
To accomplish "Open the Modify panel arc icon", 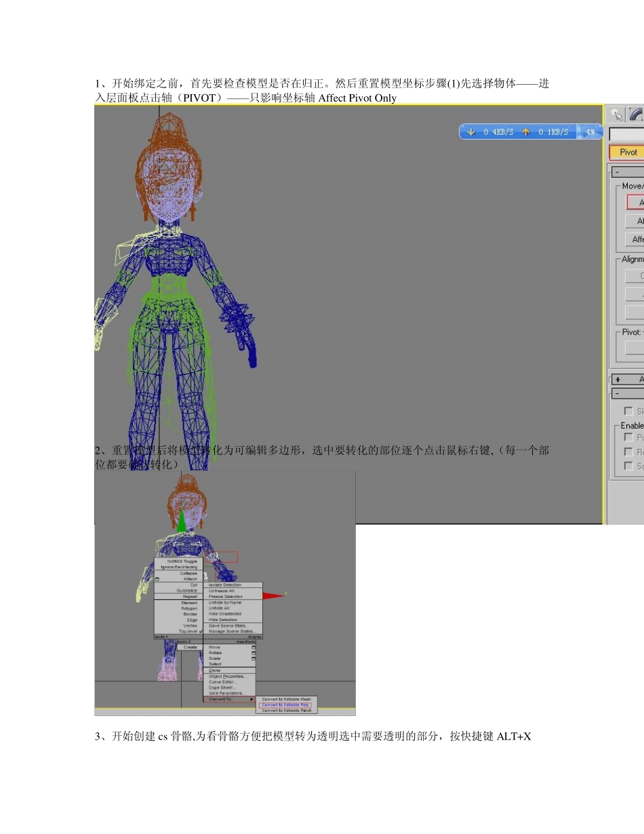I will [x=636, y=114].
